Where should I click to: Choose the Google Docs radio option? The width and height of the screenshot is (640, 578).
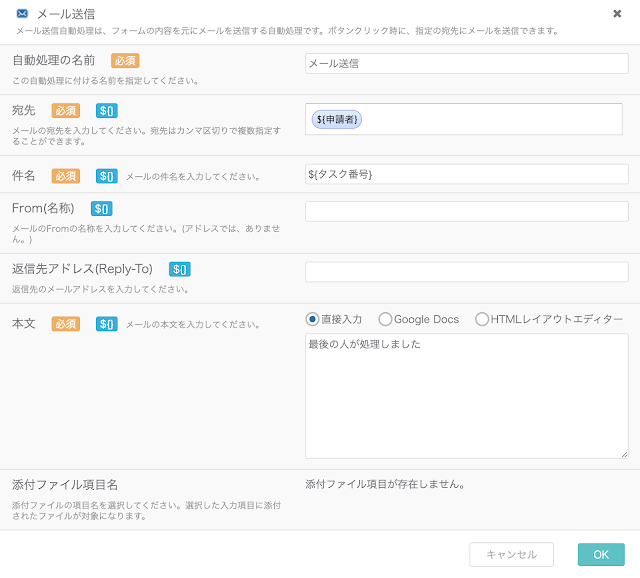(385, 319)
